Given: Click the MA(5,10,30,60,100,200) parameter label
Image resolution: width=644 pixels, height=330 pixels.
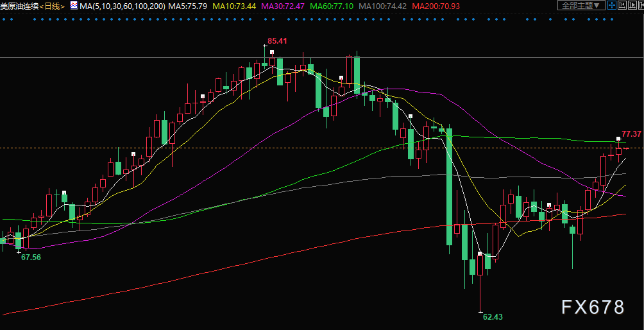Looking at the screenshot, I should pos(123,6).
